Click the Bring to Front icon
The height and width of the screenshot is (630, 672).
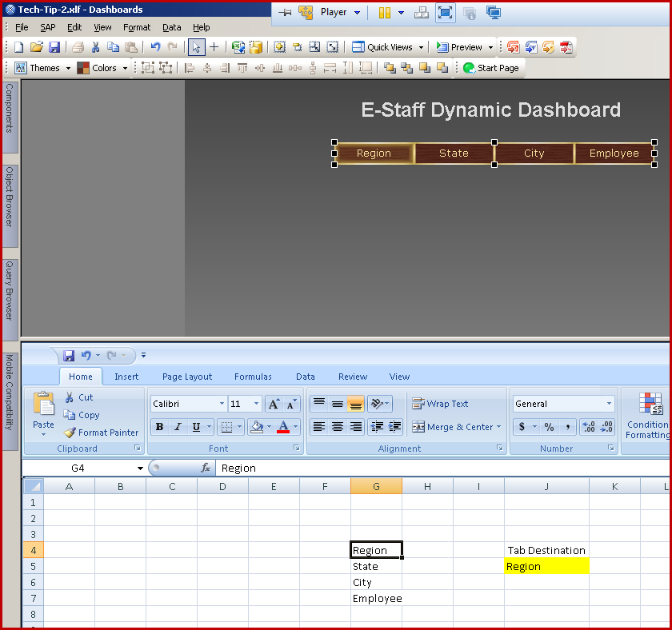pyautogui.click(x=390, y=68)
